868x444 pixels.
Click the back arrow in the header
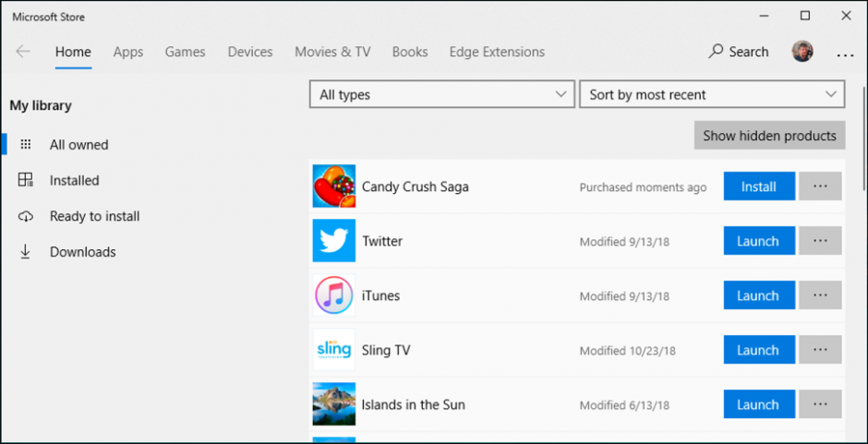click(x=23, y=52)
